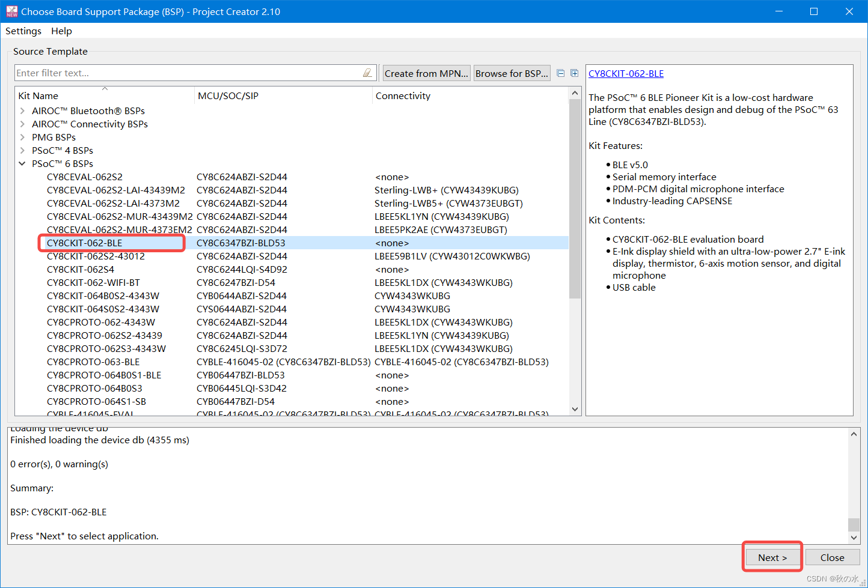The height and width of the screenshot is (588, 868).
Task: Click CY8C6244LQI-S4D92 MCU cell
Action: pos(242,269)
